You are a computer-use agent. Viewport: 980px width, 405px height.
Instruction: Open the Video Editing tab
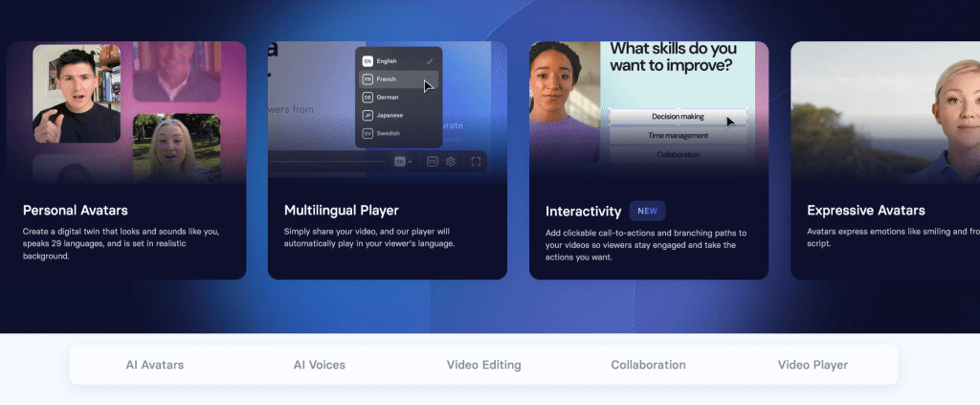tap(483, 365)
